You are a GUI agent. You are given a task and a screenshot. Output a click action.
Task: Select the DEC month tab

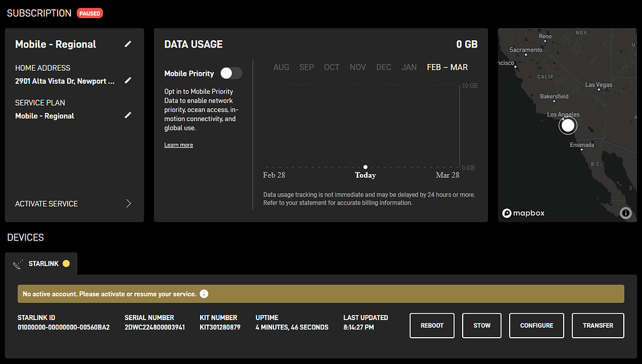(384, 67)
